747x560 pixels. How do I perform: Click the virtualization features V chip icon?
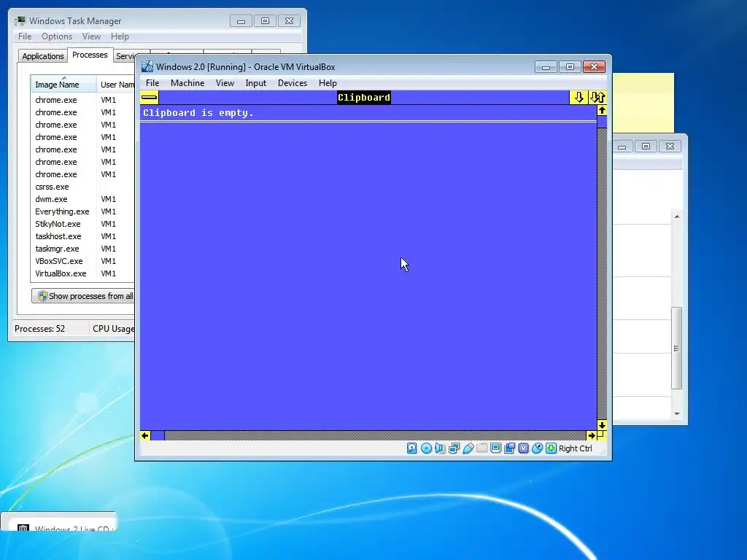[524, 448]
